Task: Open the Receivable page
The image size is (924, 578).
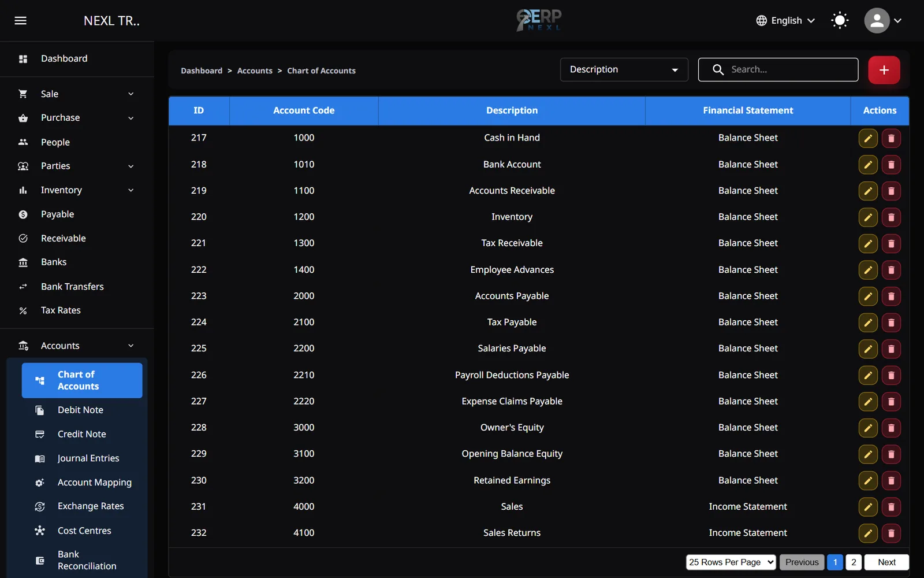Action: click(77, 238)
